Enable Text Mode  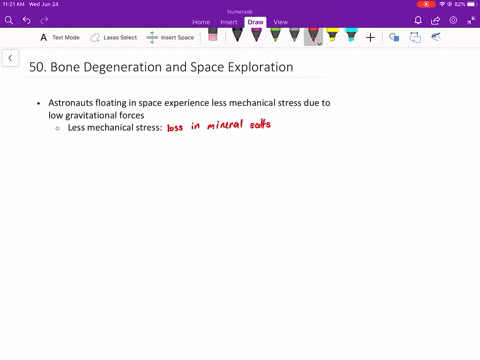click(x=60, y=37)
